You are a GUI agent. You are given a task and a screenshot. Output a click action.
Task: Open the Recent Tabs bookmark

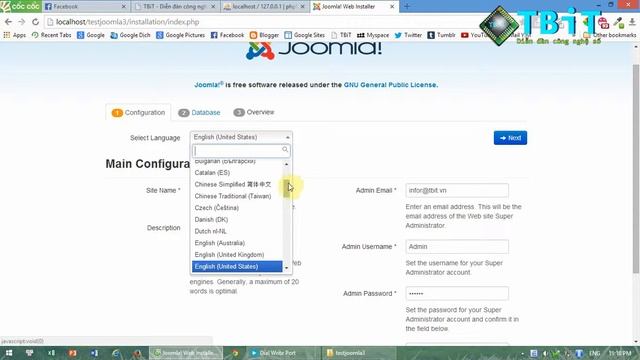(51, 35)
